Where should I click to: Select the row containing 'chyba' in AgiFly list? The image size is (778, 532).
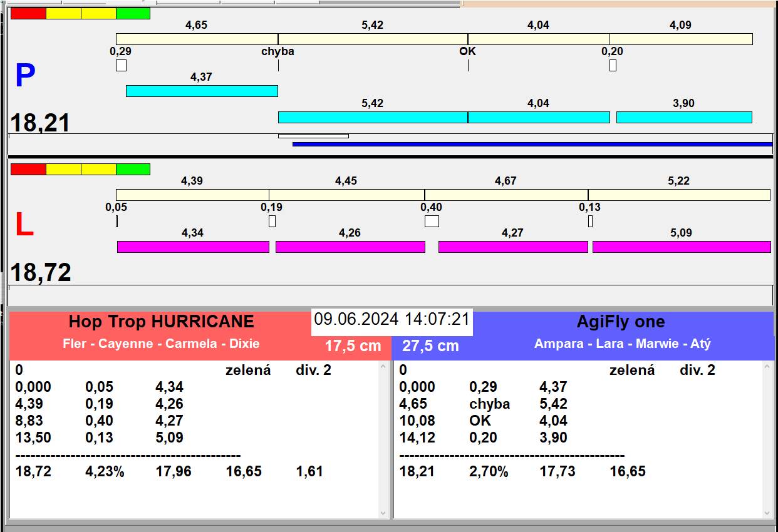pyautogui.click(x=578, y=404)
